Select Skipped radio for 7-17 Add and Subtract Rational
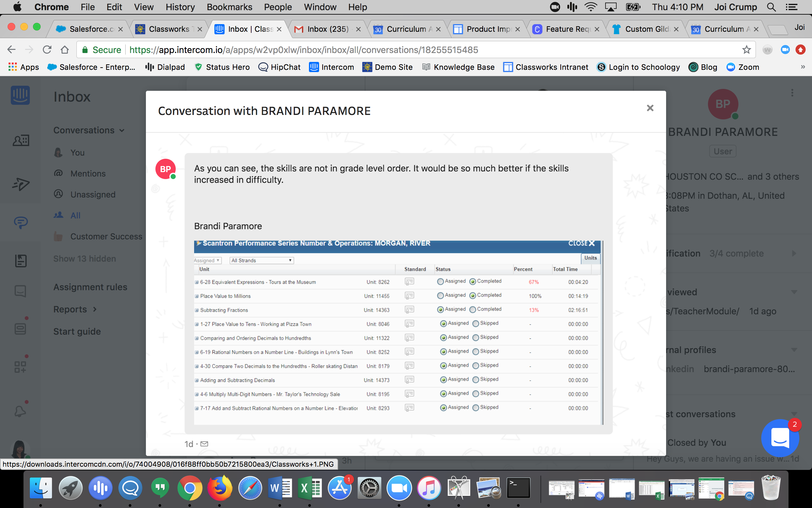The width and height of the screenshot is (812, 508). 475,408
